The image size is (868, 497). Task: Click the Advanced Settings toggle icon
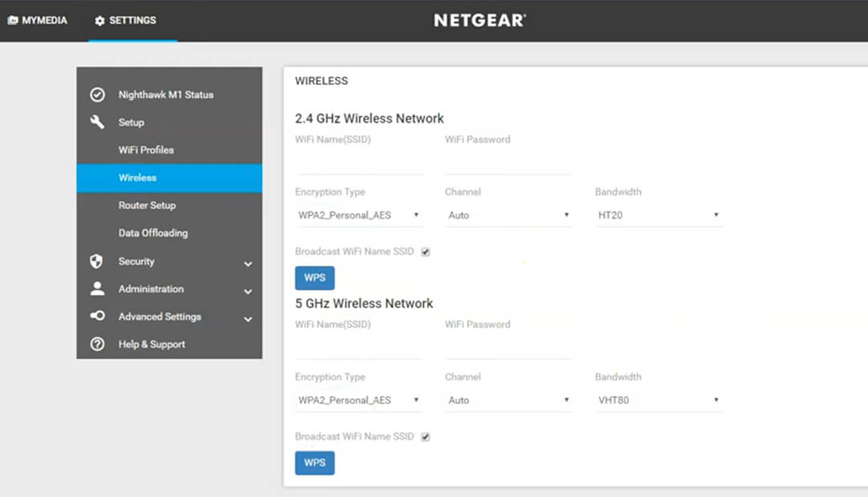coord(97,316)
